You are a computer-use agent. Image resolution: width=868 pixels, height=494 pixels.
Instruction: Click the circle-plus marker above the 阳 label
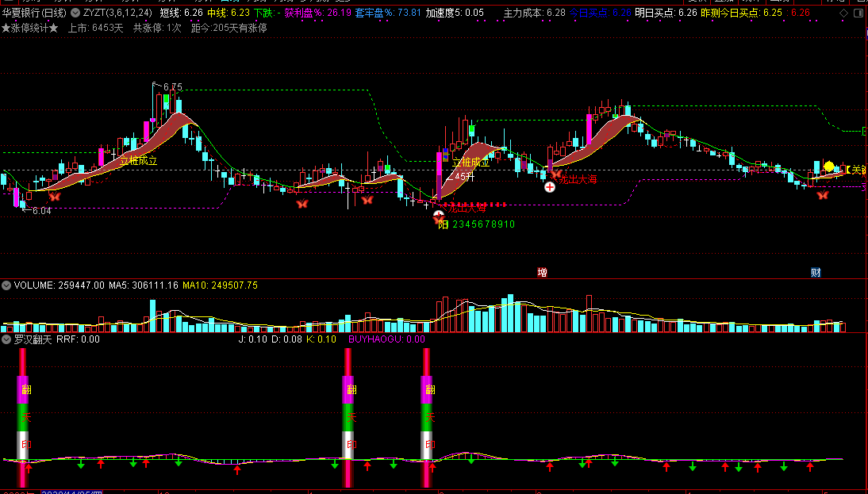(439, 215)
